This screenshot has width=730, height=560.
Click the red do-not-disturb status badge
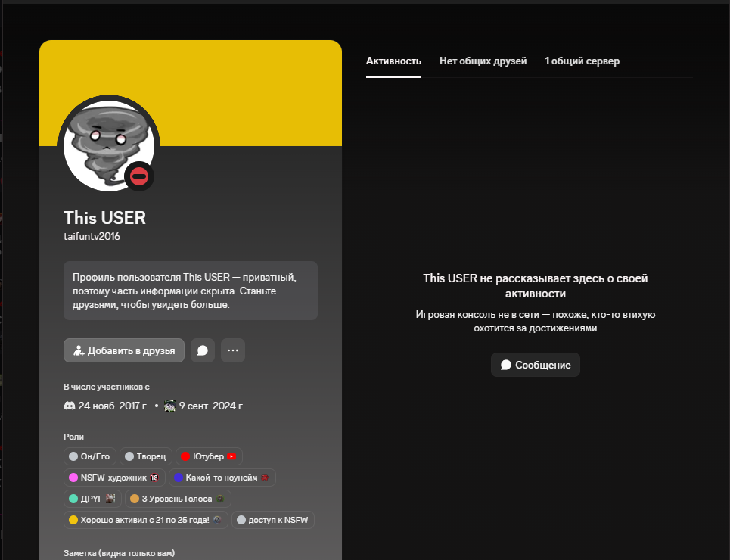click(x=139, y=176)
